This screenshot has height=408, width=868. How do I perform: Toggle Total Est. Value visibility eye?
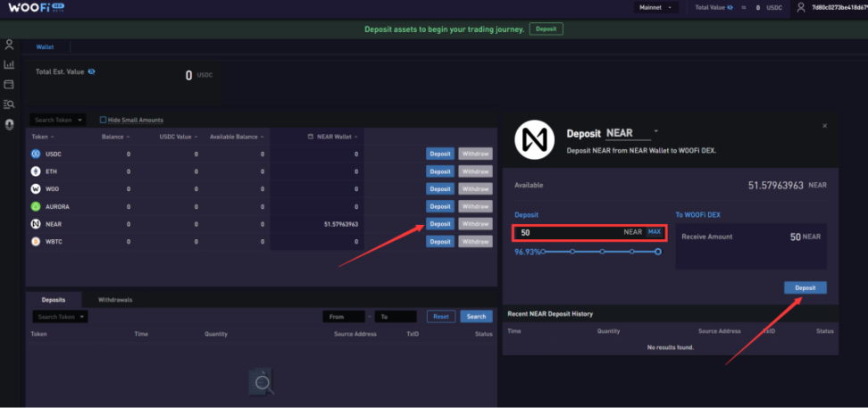92,71
